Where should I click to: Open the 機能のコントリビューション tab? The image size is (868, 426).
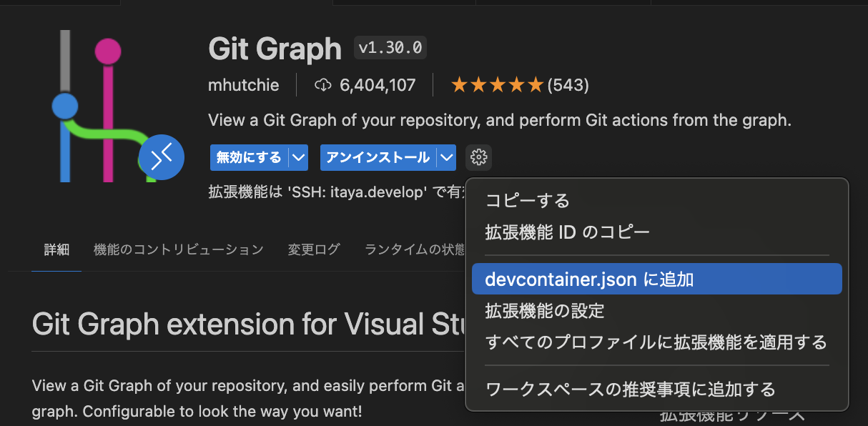click(x=179, y=249)
